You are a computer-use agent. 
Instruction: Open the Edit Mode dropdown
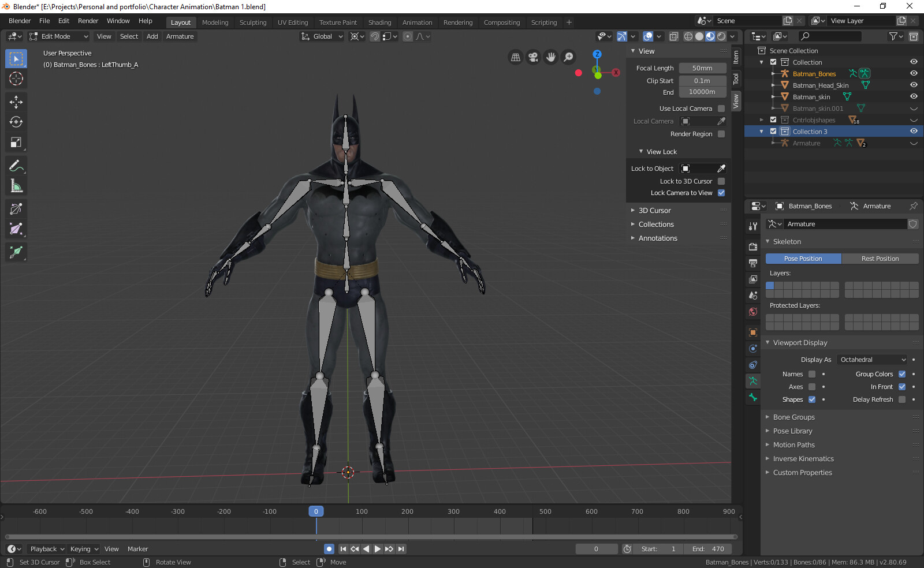point(58,36)
